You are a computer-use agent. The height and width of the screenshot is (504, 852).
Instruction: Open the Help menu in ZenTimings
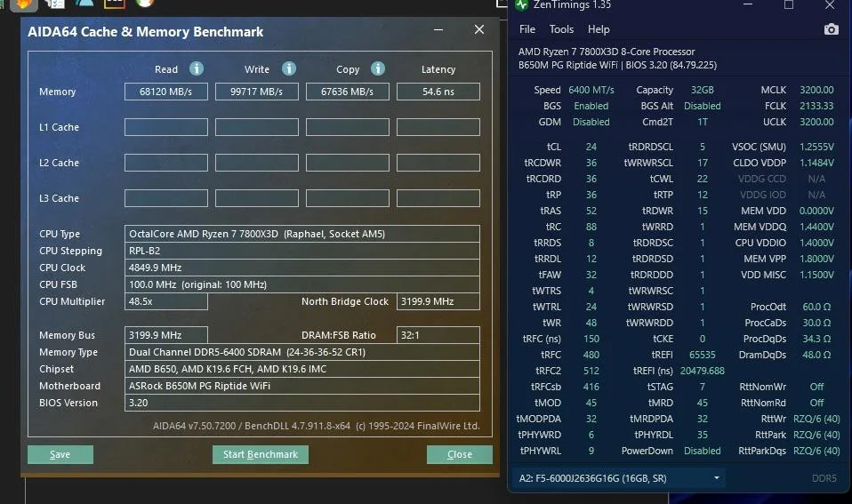tap(599, 29)
